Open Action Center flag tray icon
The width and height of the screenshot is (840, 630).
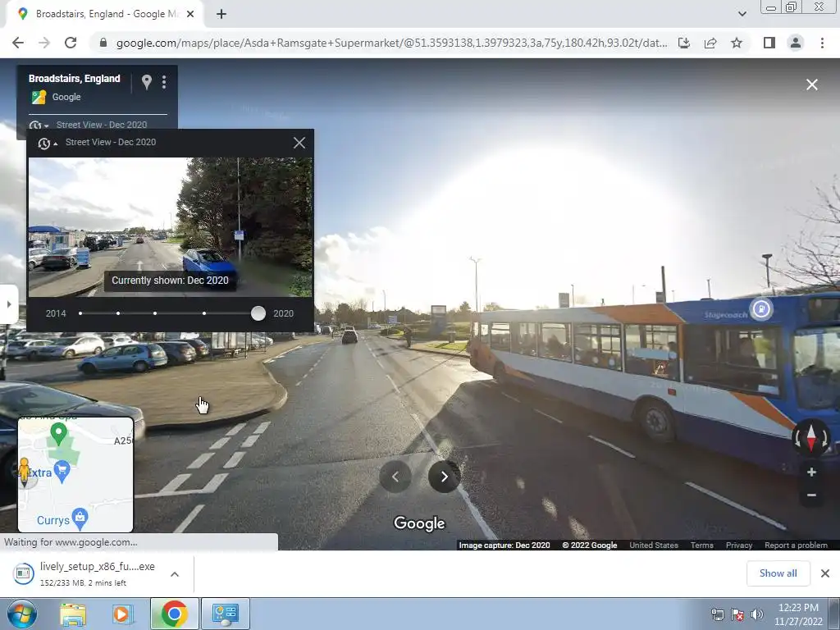[737, 614]
